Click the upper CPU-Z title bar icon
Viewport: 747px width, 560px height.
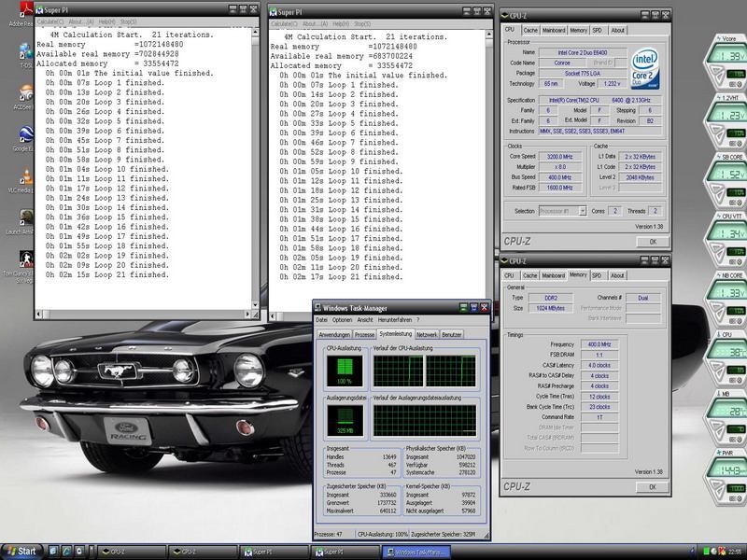click(x=504, y=15)
